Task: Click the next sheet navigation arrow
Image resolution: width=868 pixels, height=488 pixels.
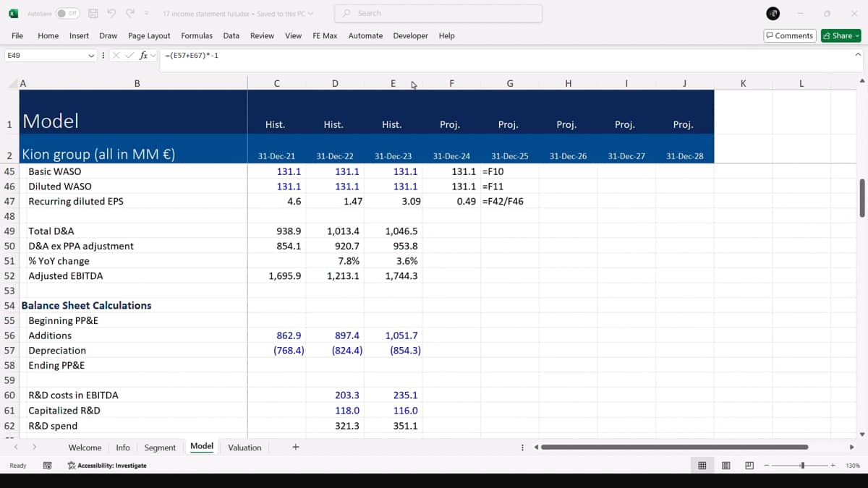Action: point(34,448)
